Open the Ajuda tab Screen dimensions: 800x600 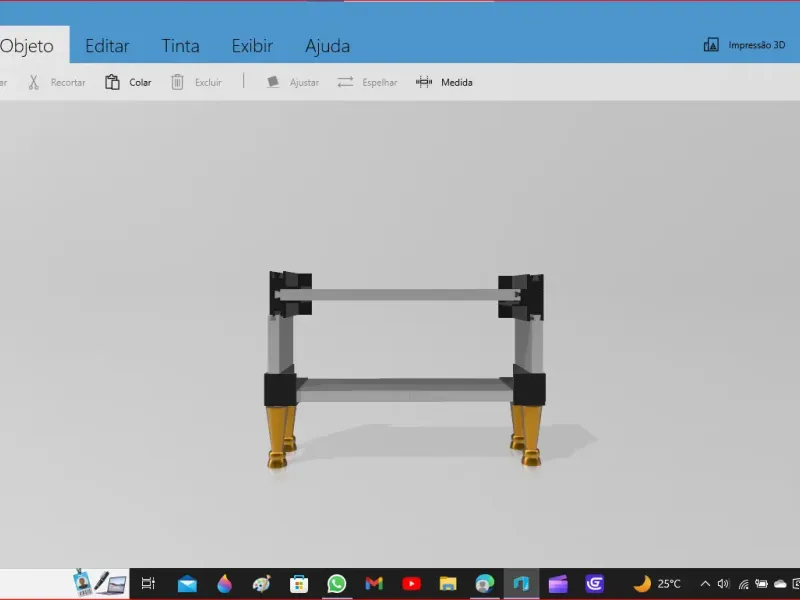click(328, 46)
